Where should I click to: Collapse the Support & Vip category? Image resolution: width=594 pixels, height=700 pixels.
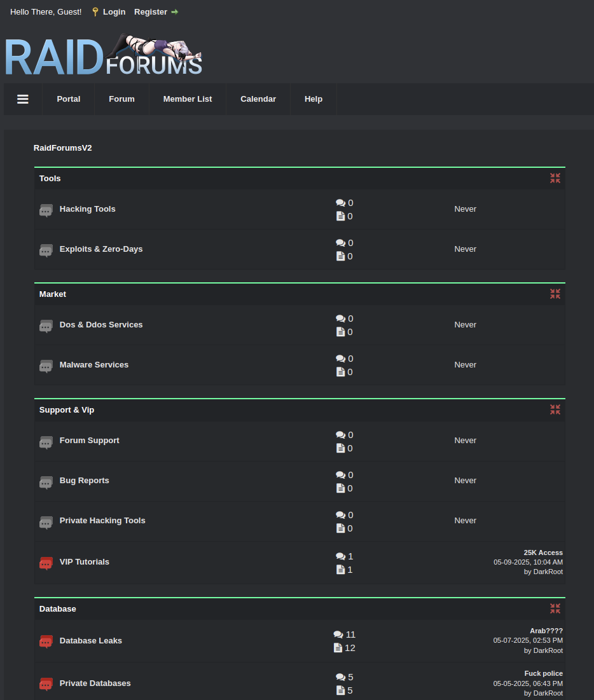click(x=555, y=409)
